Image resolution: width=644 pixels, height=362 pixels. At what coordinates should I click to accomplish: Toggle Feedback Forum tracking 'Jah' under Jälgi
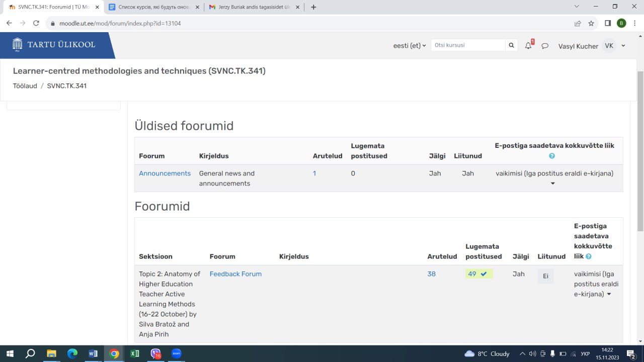pos(518,274)
